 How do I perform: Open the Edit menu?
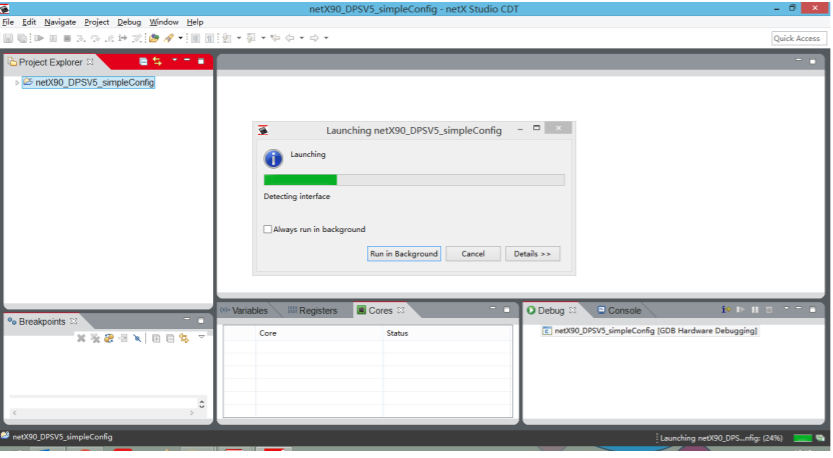(x=29, y=22)
